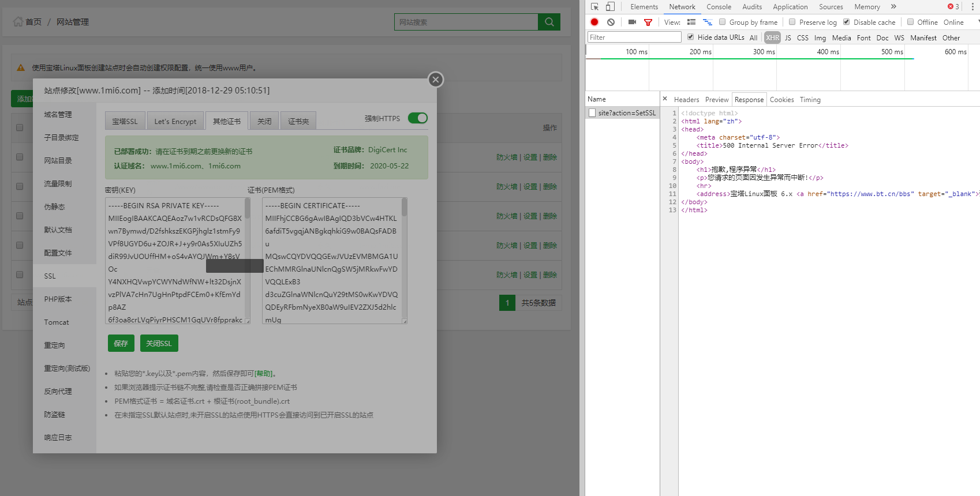
Task: Open the Sources panel tab
Action: point(831,7)
